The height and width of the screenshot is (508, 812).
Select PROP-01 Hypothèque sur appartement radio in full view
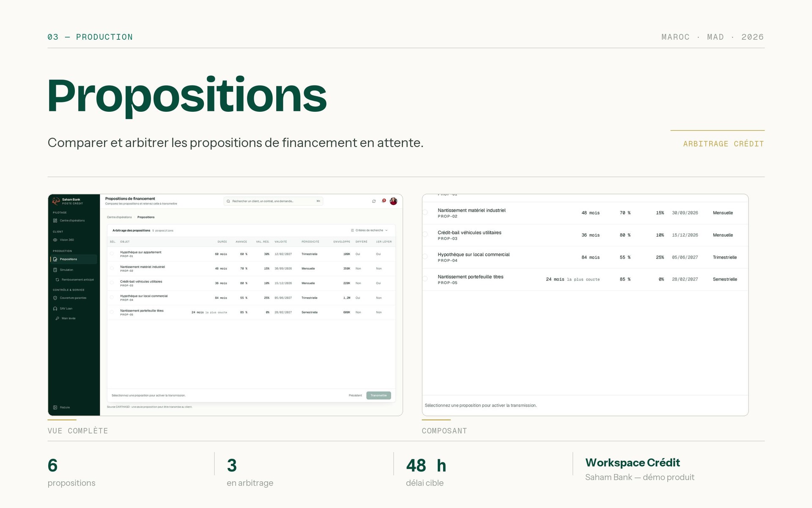[112, 254]
